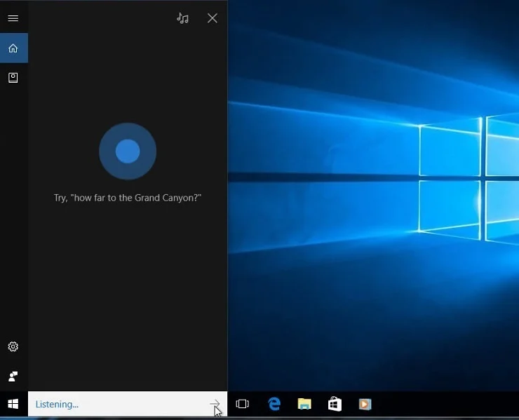This screenshot has height=420, width=519.
Task: Go to Cortana Home tab
Action: (13, 48)
